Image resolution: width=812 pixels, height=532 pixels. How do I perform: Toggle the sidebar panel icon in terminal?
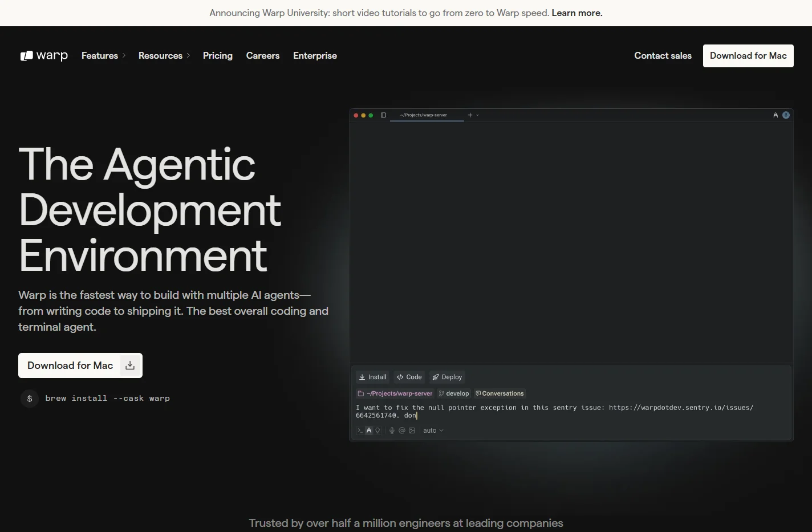[383, 115]
